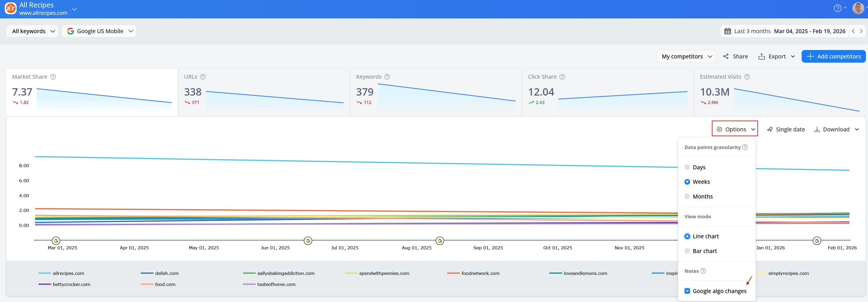Toggle sallysbakingaddiction.com legend entry
Screen dimensions: 868x302
tap(279, 273)
